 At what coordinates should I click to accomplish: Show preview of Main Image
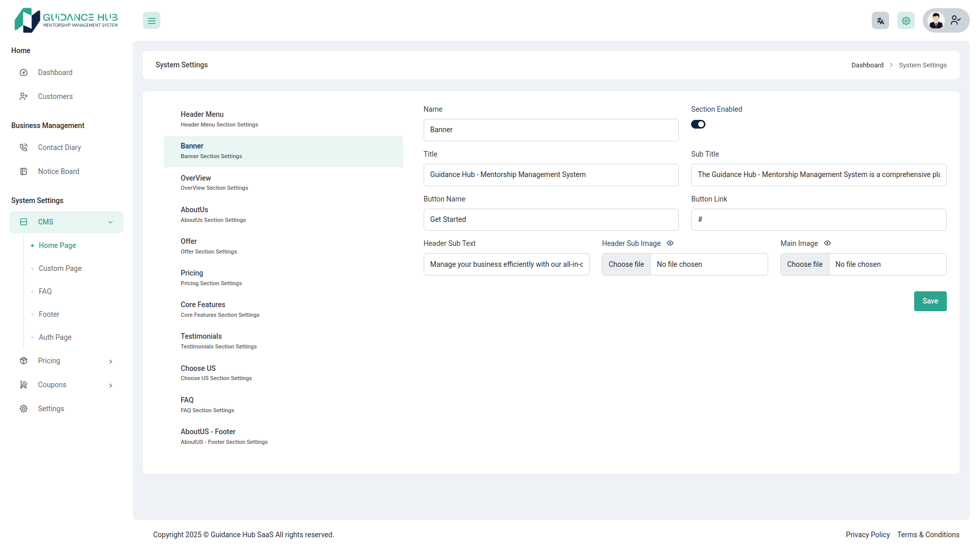click(827, 243)
